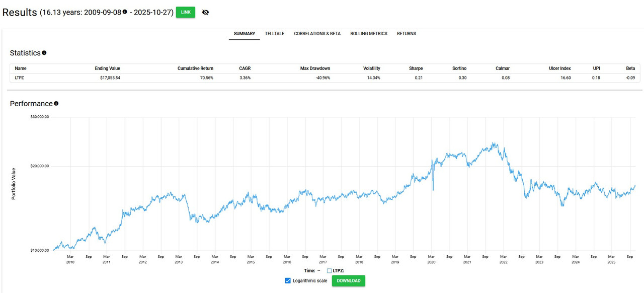Click the 14.34% volatility cell
The height and width of the screenshot is (293, 644).
[373, 78]
